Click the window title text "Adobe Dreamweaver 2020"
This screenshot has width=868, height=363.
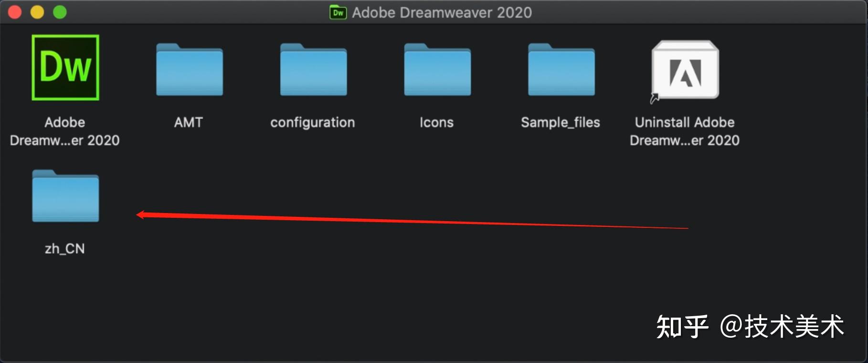(x=442, y=12)
